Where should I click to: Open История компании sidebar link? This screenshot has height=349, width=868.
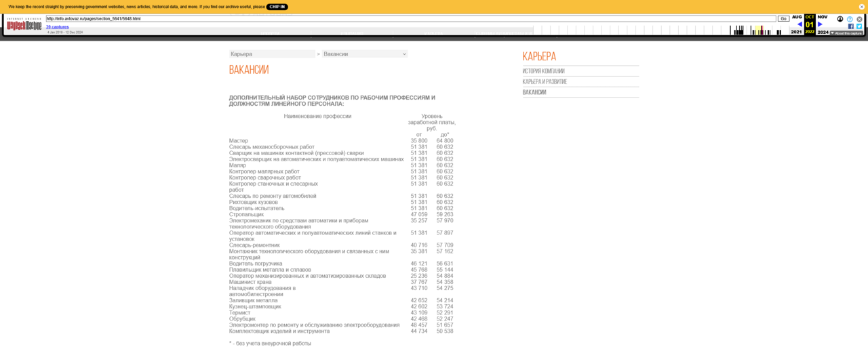tap(543, 71)
